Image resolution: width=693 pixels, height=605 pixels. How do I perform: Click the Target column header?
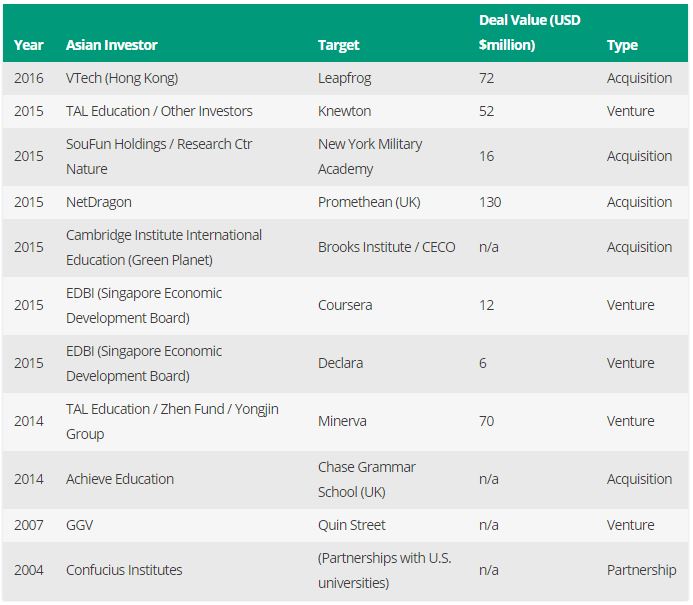coord(338,45)
